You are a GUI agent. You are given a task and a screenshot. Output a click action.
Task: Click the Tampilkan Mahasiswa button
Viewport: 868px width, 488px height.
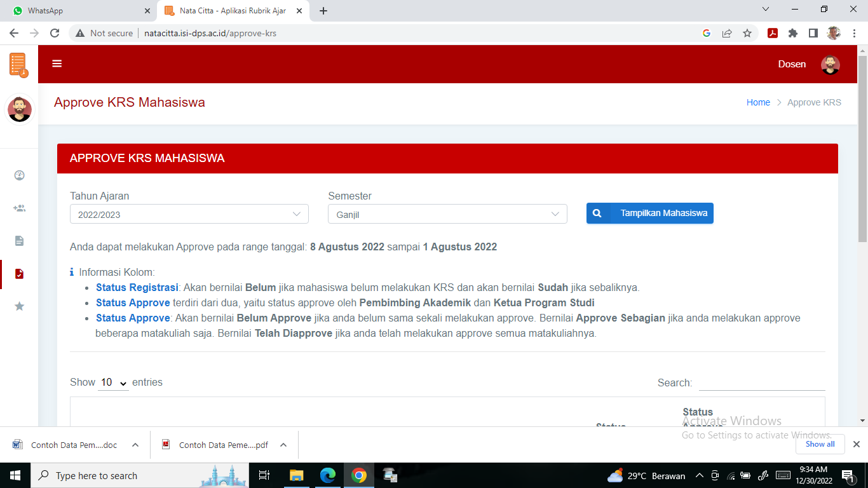click(649, 213)
